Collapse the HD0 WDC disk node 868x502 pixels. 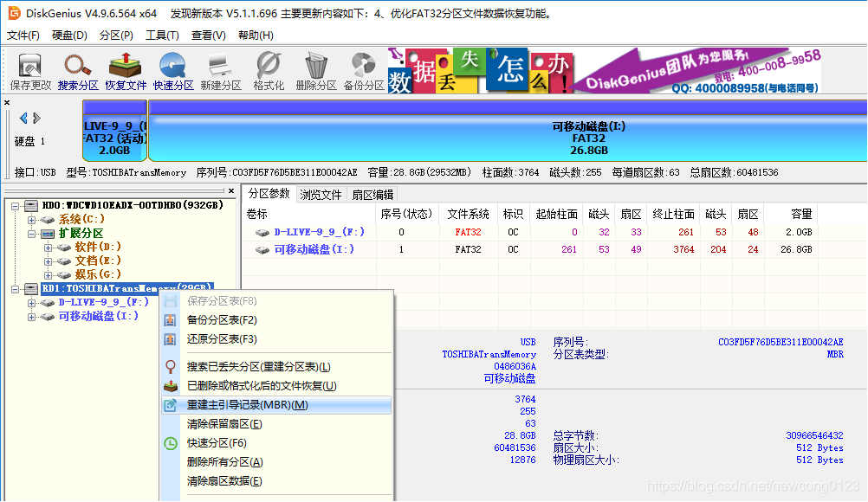(x=15, y=206)
